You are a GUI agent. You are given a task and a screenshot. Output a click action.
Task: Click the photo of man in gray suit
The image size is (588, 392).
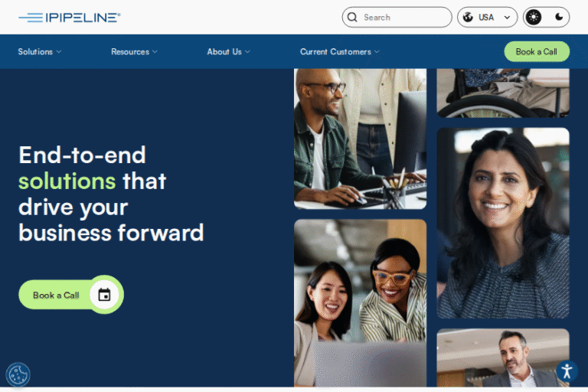click(x=503, y=358)
